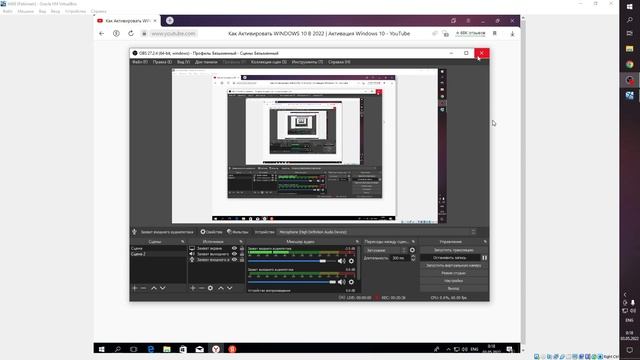Open source properties gear under Sources list
This screenshot has height=360, width=640.
tap(210, 288)
